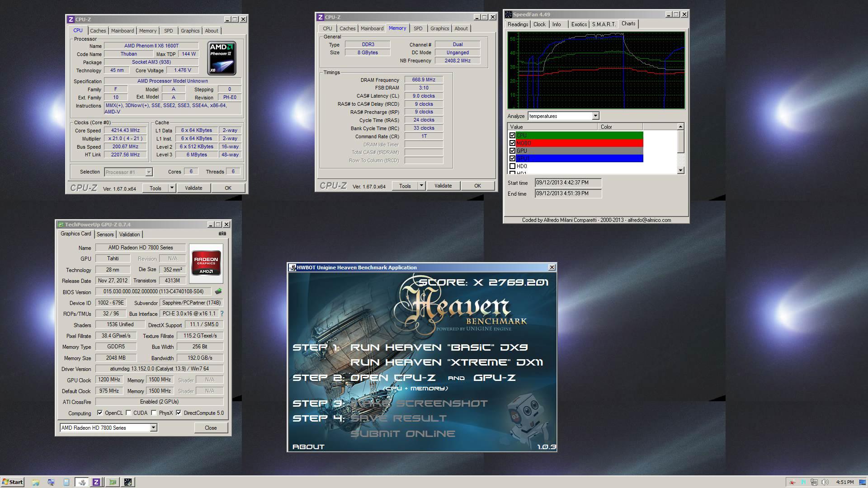Click the Start time field in SpeedFan
This screenshot has height=488, width=868.
pyautogui.click(x=568, y=183)
